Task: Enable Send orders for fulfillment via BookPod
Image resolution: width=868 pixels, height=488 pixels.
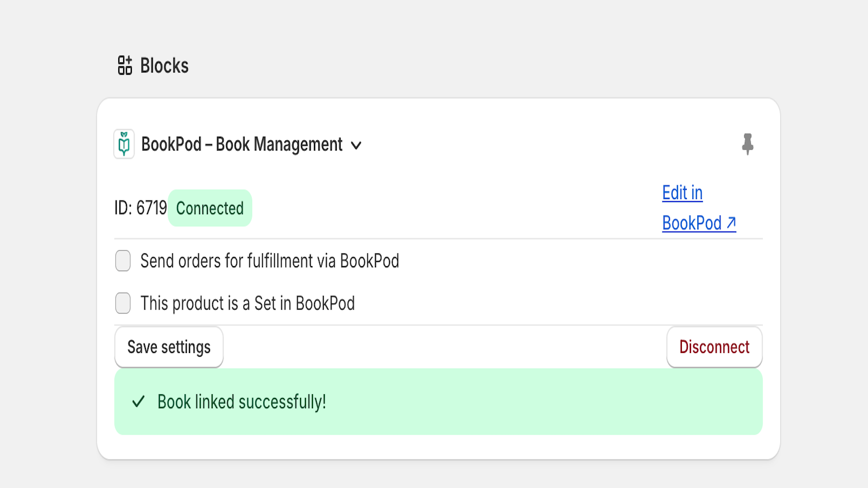Action: point(123,261)
